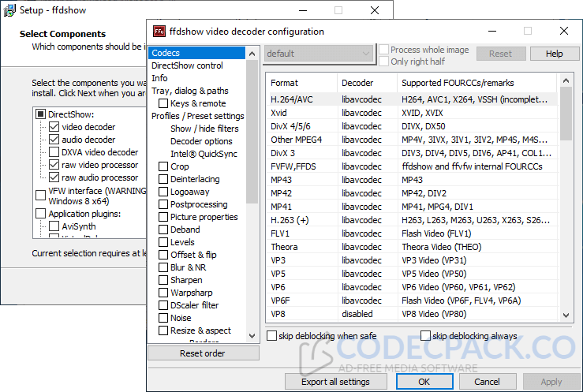583x392 pixels.
Task: Enable AviSynth plugin in Setup
Action: (x=54, y=226)
